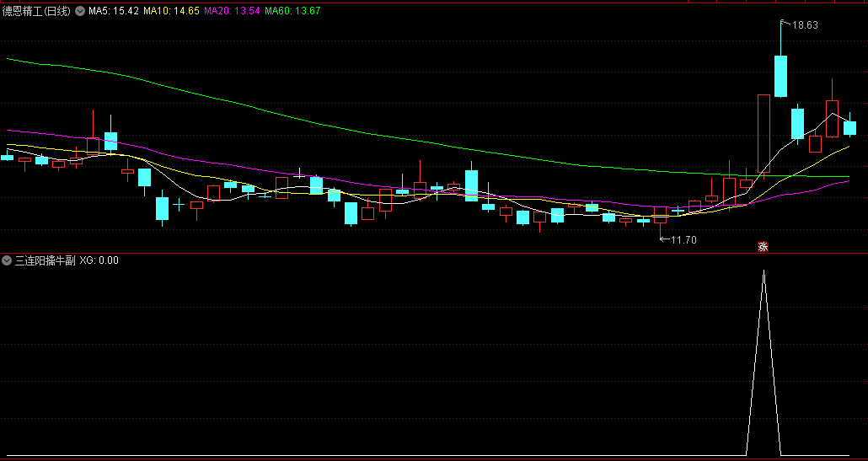Click the candlestick with the 18.63 high
Viewport: 868px width, 461px height.
(780, 76)
